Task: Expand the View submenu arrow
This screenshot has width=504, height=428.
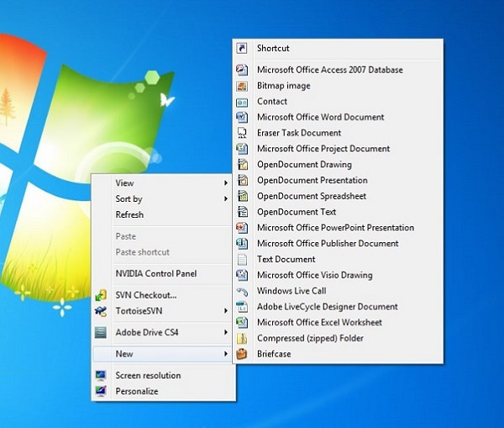Action: click(226, 183)
